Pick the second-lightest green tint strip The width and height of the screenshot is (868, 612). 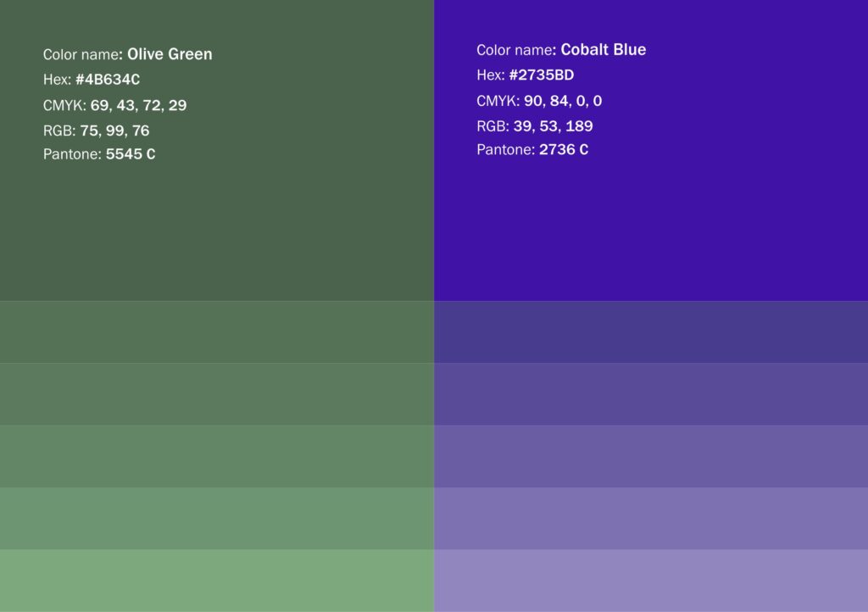coord(217,518)
